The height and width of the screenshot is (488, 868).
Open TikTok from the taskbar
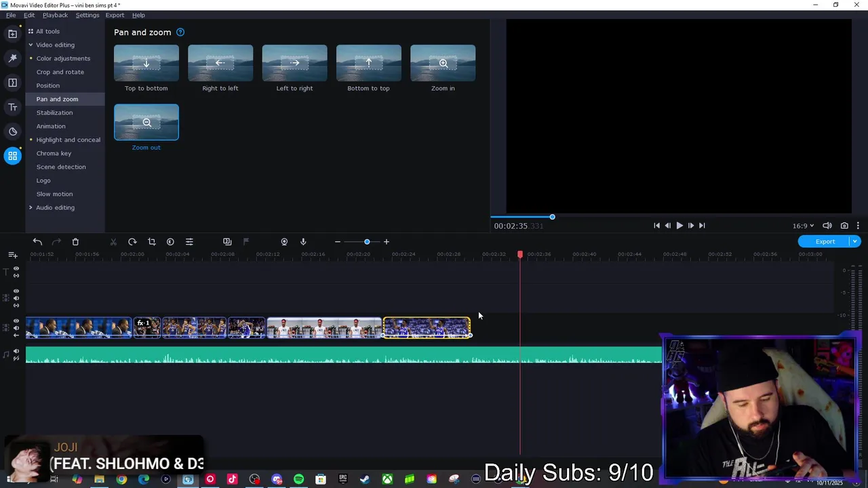point(232,479)
